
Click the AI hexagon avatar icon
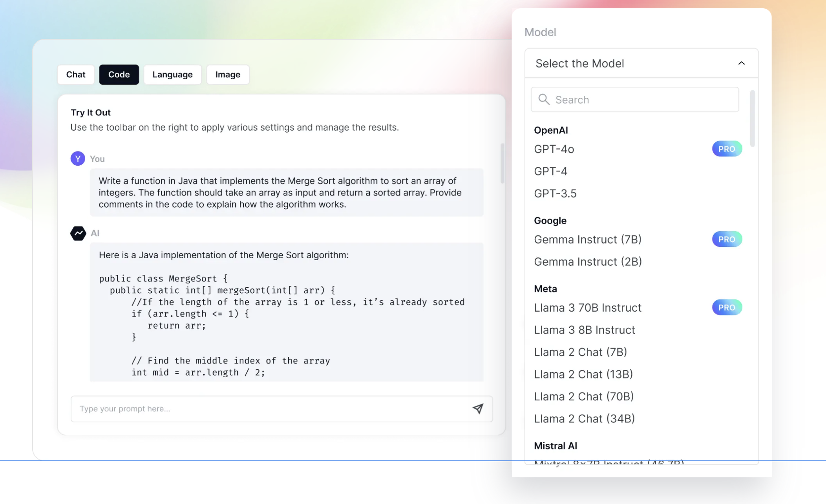click(x=78, y=233)
